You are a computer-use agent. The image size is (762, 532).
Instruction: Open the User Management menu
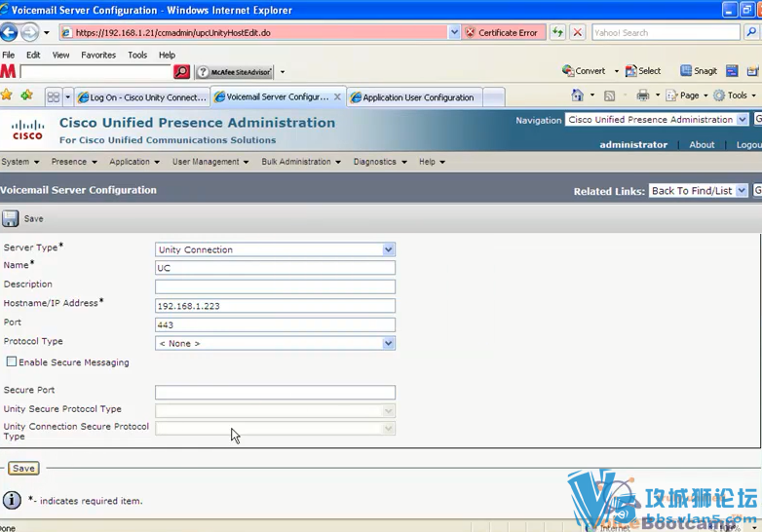point(210,162)
